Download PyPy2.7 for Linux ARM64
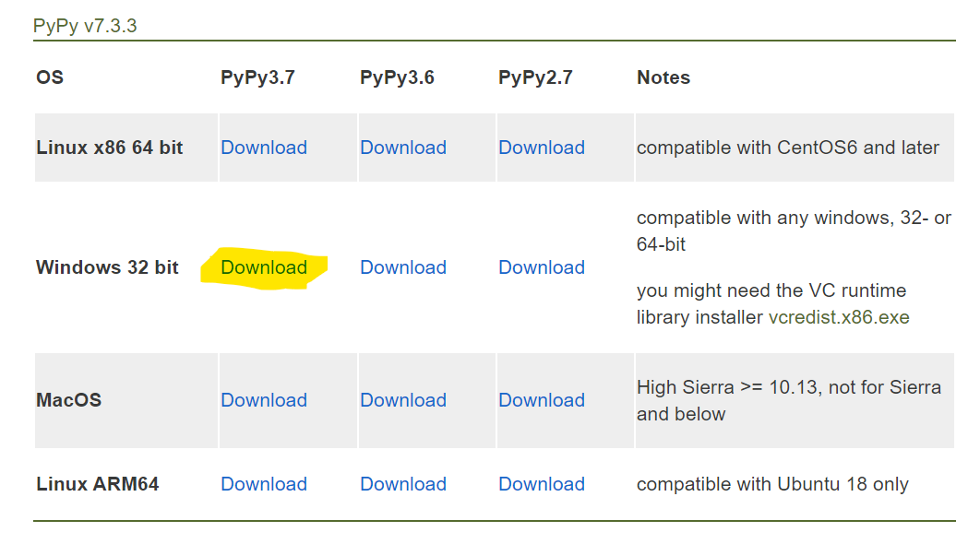This screenshot has height=544, width=980. coord(542,484)
